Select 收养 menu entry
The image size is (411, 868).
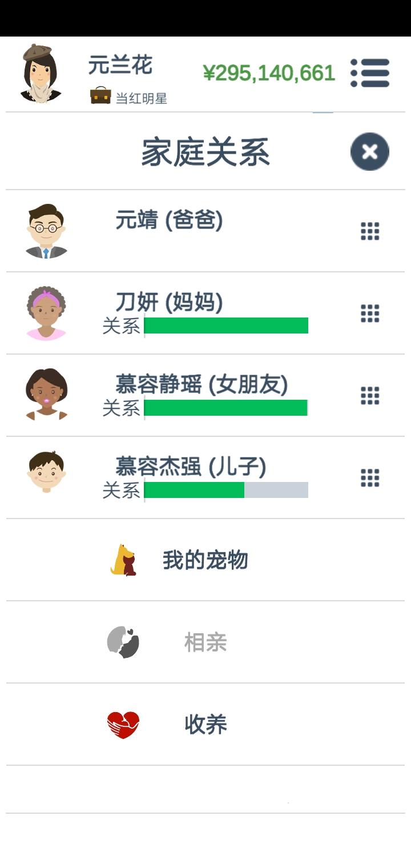tap(205, 725)
